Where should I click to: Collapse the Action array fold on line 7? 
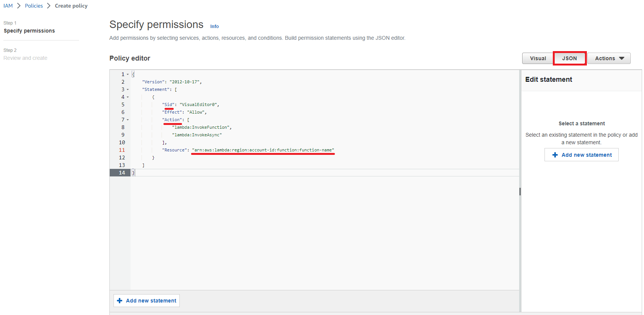click(x=128, y=120)
